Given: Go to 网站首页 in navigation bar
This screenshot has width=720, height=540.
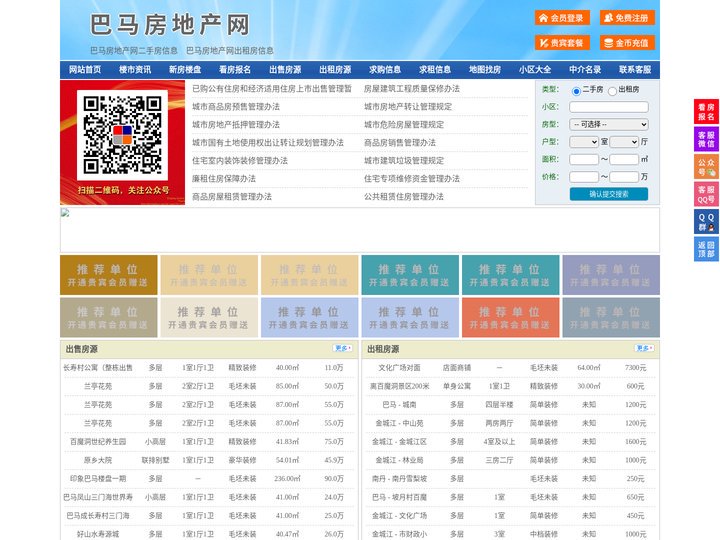Looking at the screenshot, I should pyautogui.click(x=85, y=70).
